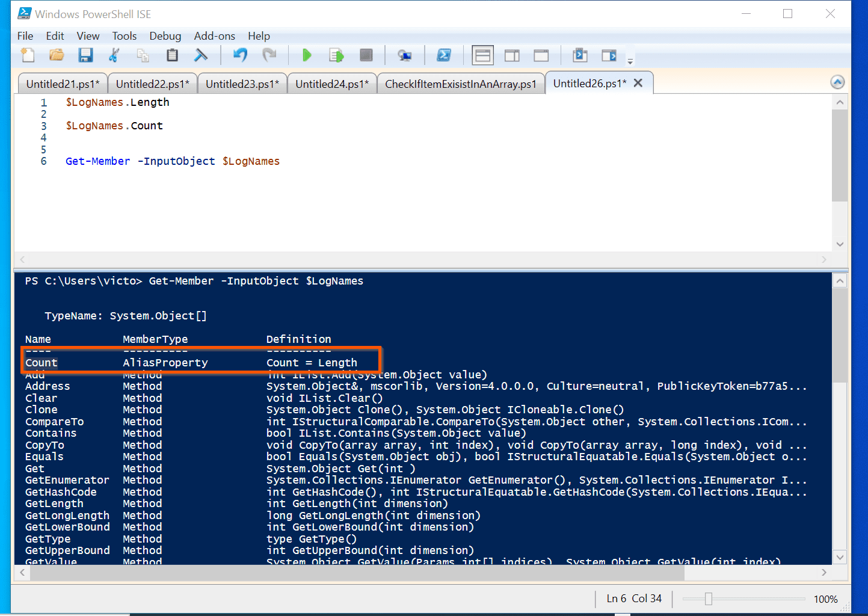Paste from clipboard with the Paste icon
The image size is (868, 616).
coord(172,55)
